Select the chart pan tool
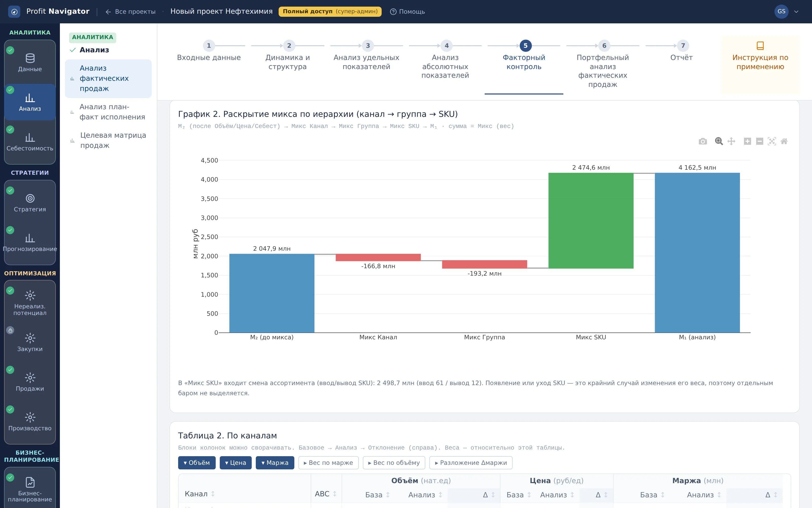The height and width of the screenshot is (508, 812). pos(731,141)
